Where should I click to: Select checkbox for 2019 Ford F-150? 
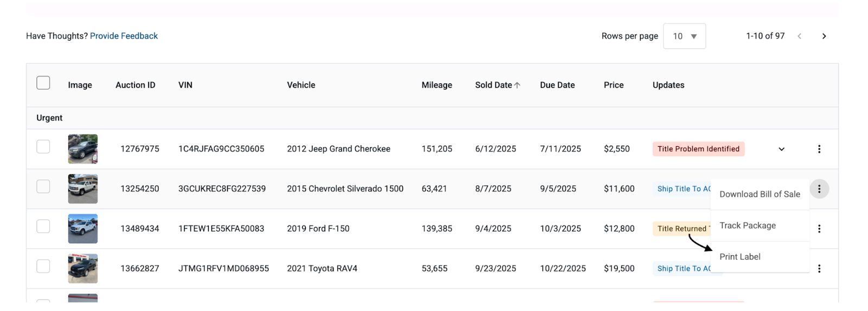tap(43, 226)
